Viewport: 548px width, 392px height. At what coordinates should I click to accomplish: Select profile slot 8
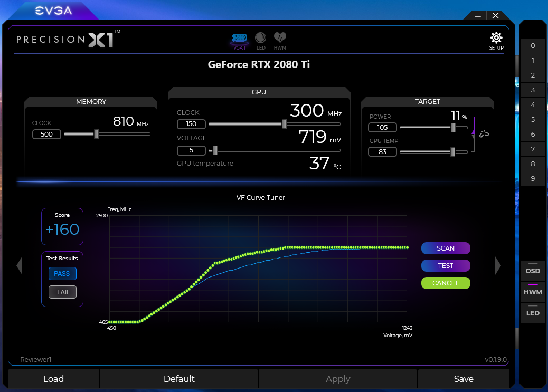[533, 164]
